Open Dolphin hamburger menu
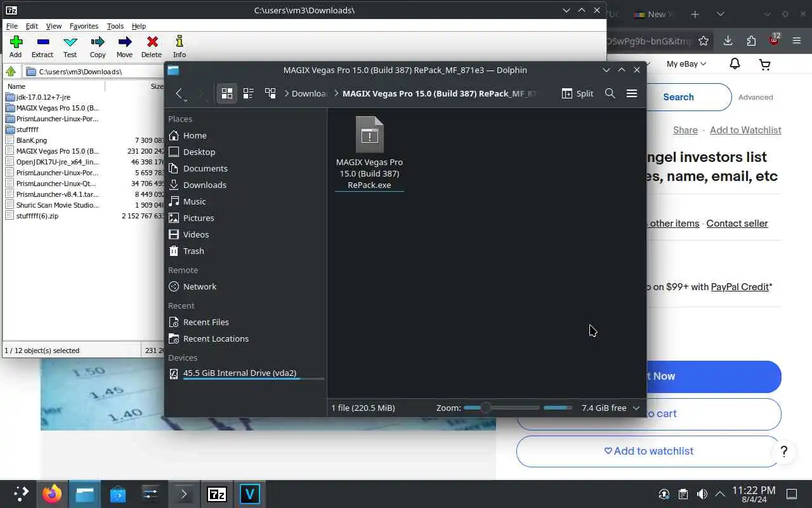 point(632,93)
